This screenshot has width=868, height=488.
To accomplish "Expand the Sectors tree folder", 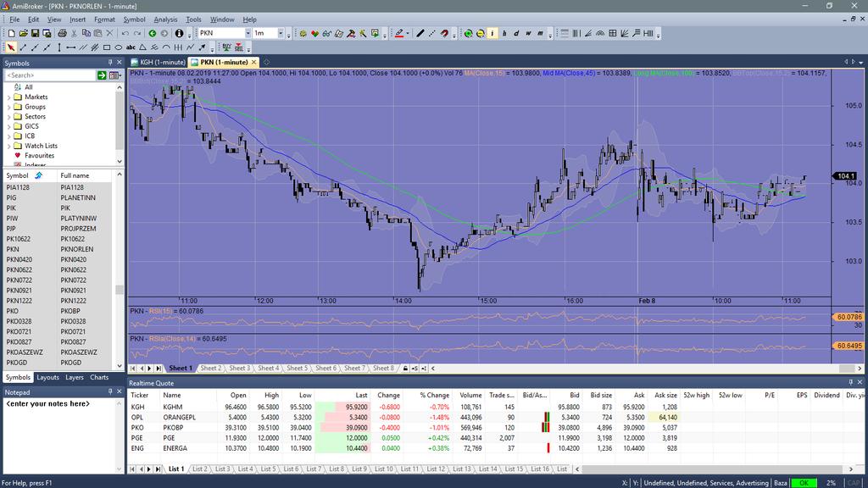I will pyautogui.click(x=8, y=117).
